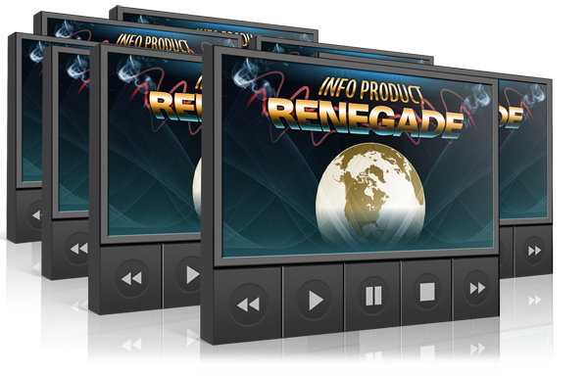Screen dimensions: 588x376
Task: Click fast-forward on the front player
Action: (x=476, y=288)
